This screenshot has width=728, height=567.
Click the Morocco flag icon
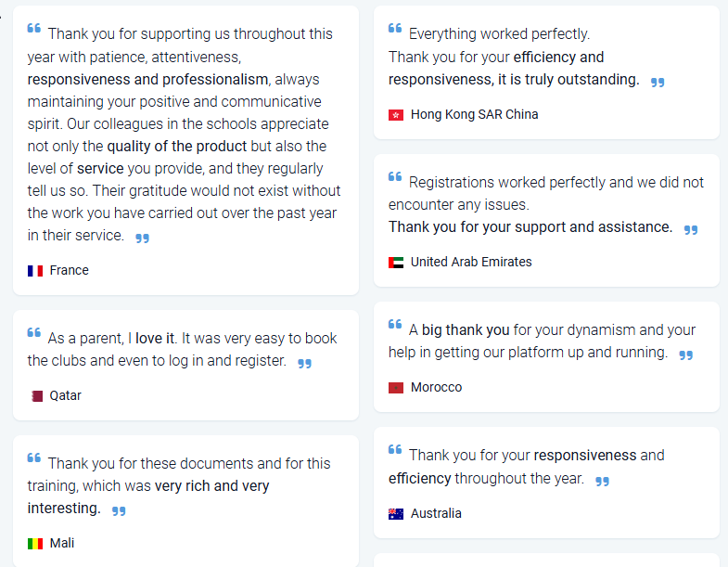[x=396, y=388]
